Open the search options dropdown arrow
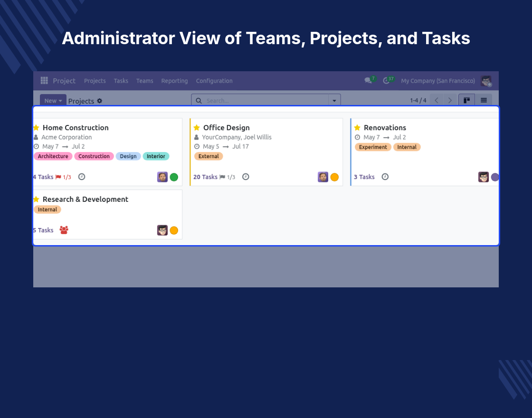 pyautogui.click(x=334, y=100)
